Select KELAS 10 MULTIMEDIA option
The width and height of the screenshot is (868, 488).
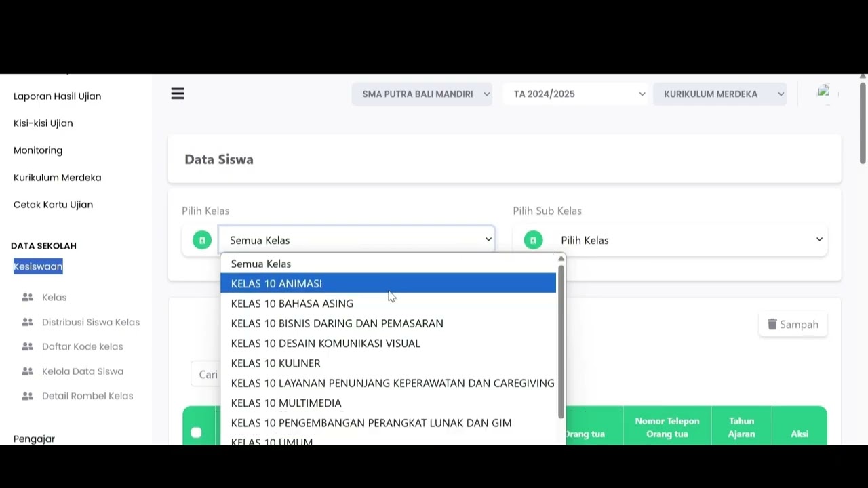pyautogui.click(x=388, y=403)
